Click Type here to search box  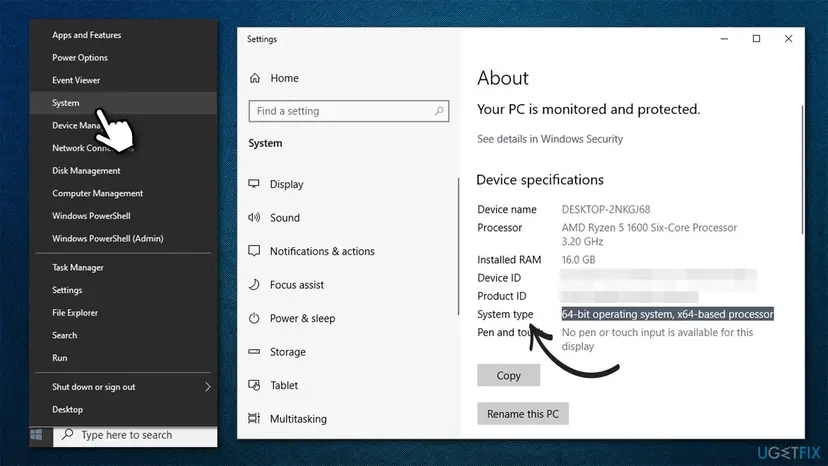[x=135, y=435]
